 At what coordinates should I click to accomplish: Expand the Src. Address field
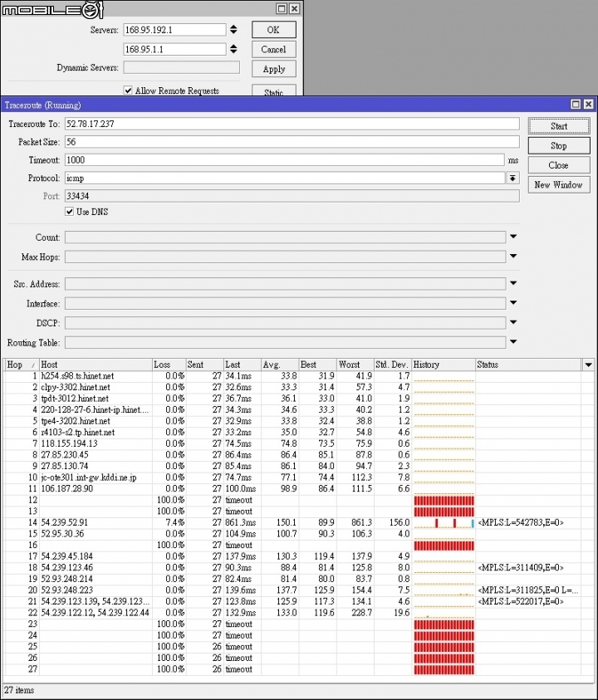[x=513, y=283]
